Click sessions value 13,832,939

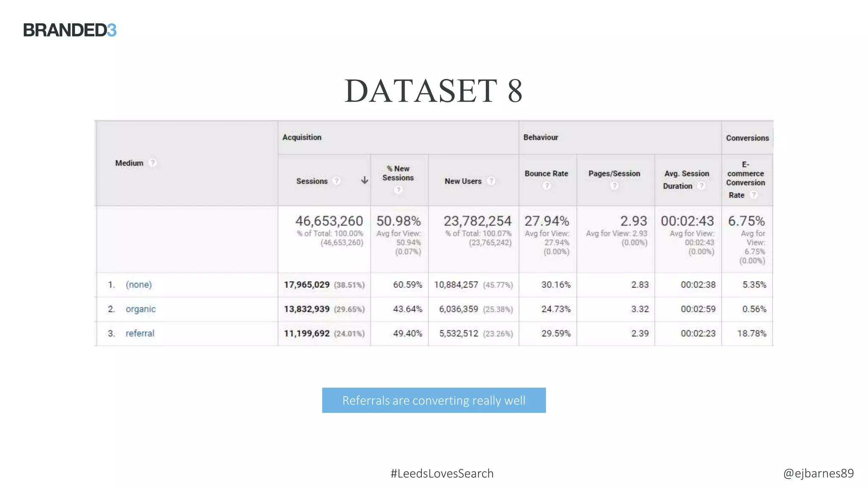pyautogui.click(x=306, y=309)
